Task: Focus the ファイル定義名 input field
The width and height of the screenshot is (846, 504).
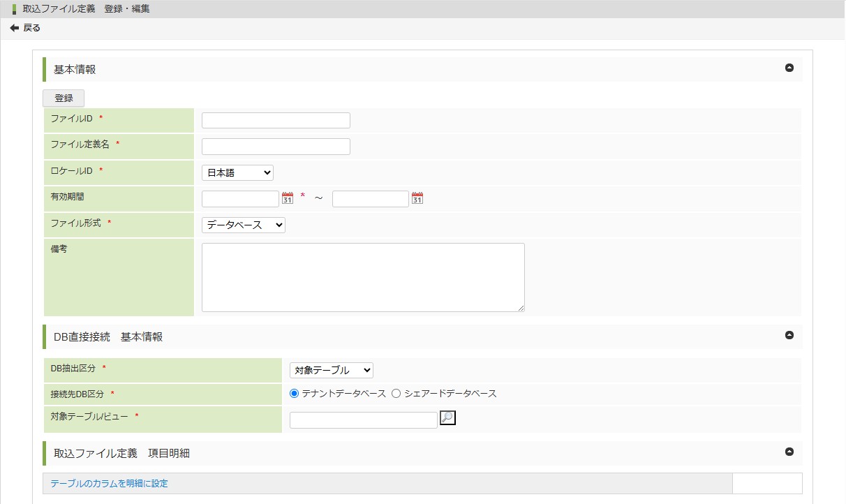Action: 276,147
